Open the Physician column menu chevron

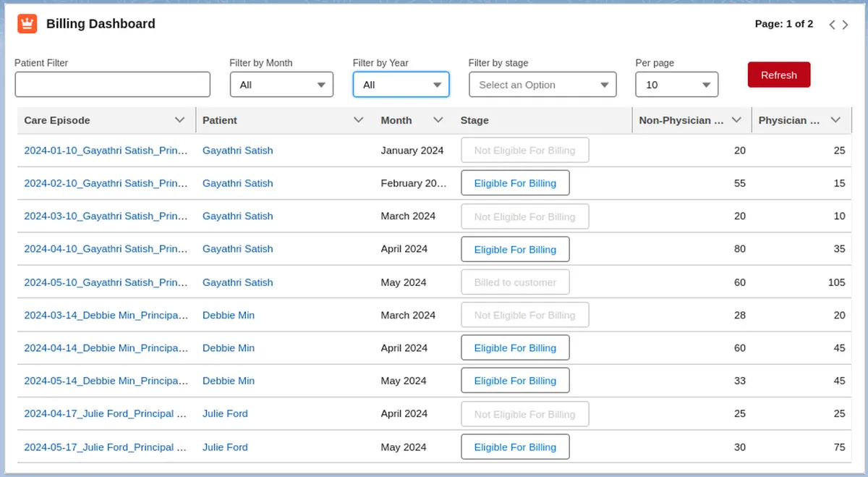(835, 120)
